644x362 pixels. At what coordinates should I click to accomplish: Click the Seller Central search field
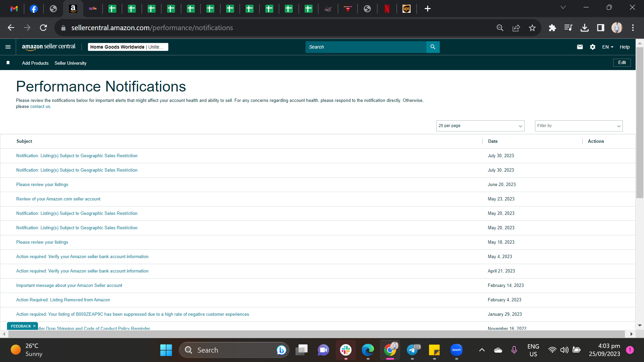pyautogui.click(x=366, y=47)
